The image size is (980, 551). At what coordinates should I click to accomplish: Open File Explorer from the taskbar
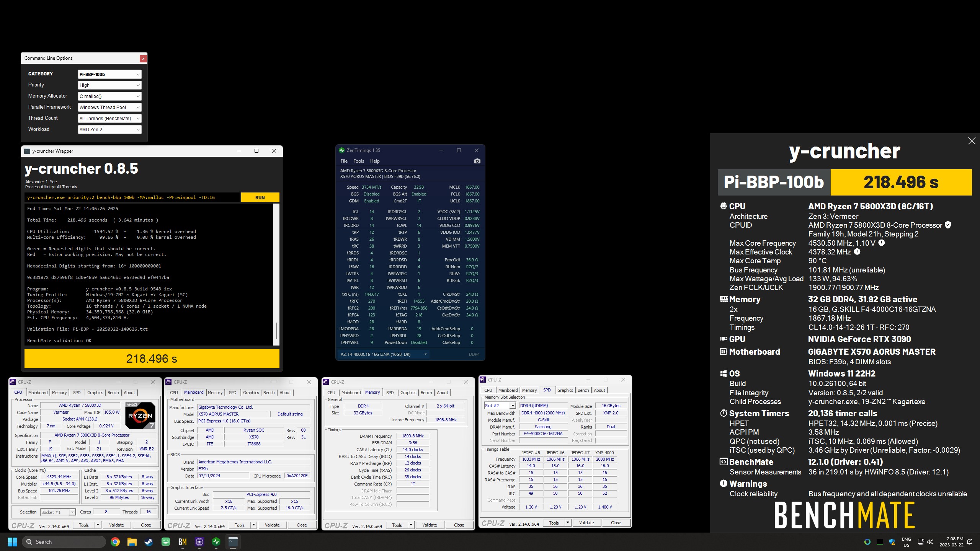(x=132, y=542)
